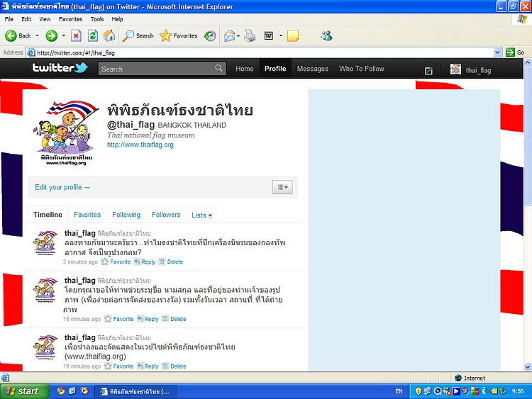
Task: Open the File menu
Action: pos(9,19)
